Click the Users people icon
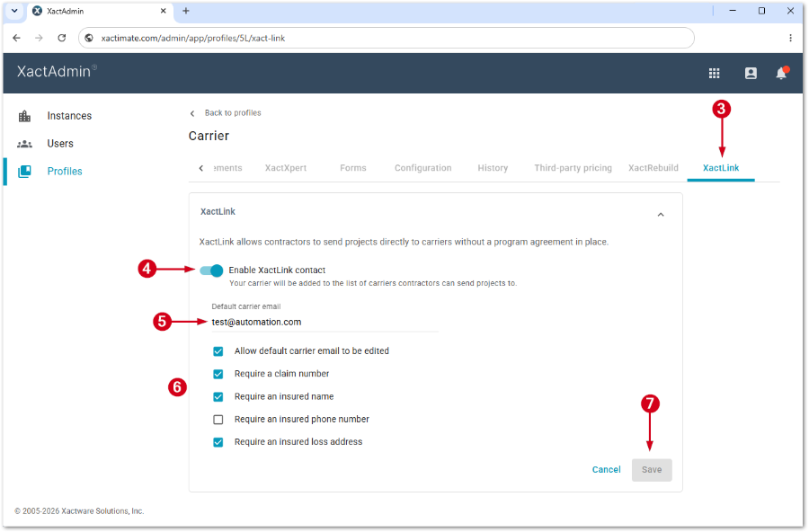The width and height of the screenshot is (809, 532). 25,144
